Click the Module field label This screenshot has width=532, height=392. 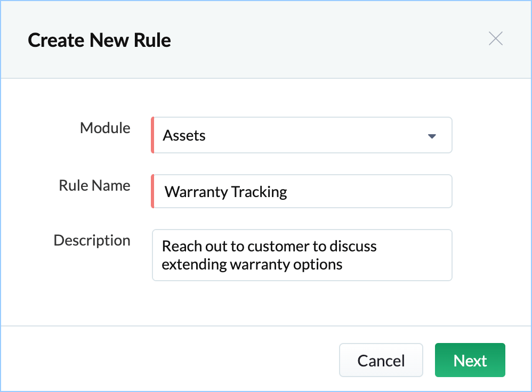(105, 128)
